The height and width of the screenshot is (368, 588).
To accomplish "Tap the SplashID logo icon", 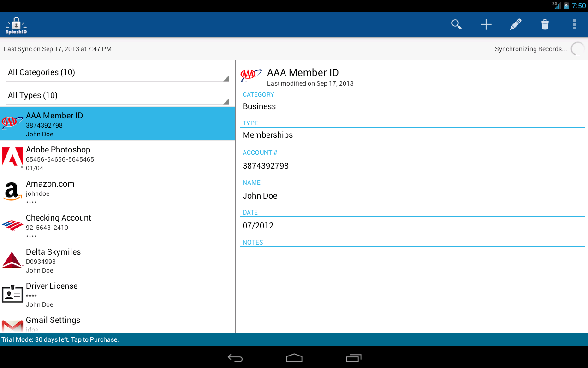I will pyautogui.click(x=16, y=25).
